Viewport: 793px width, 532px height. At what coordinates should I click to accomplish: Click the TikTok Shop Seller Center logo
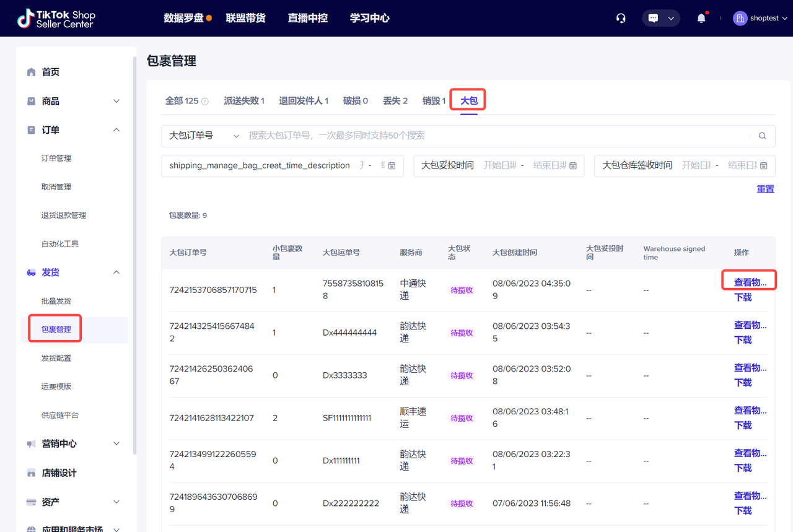pos(56,19)
